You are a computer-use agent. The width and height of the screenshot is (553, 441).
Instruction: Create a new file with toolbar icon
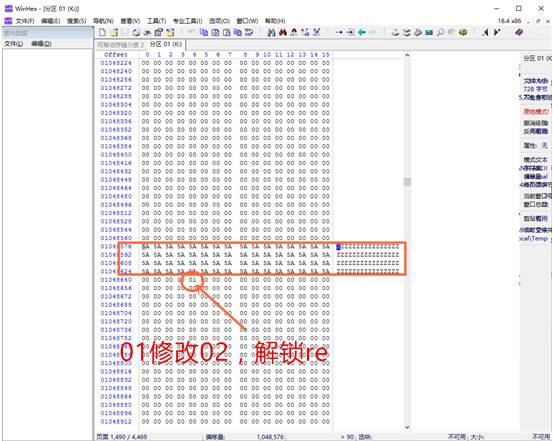pyautogui.click(x=102, y=32)
